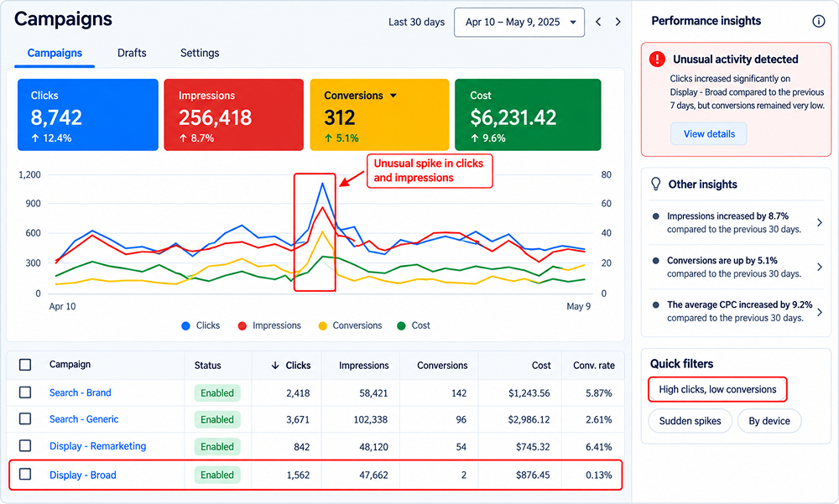Open the Conversions metric card dropdown arrow
This screenshot has width=839, height=504.
[393, 96]
